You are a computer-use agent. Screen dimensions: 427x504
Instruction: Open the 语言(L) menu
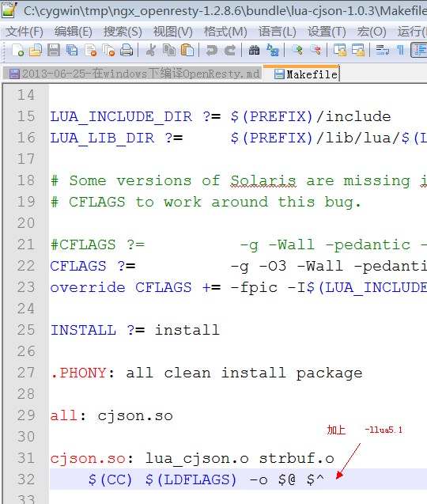pos(278,32)
